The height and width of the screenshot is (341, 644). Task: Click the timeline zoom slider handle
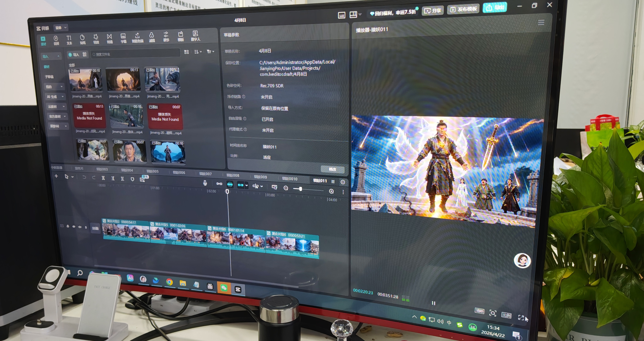tap(300, 189)
